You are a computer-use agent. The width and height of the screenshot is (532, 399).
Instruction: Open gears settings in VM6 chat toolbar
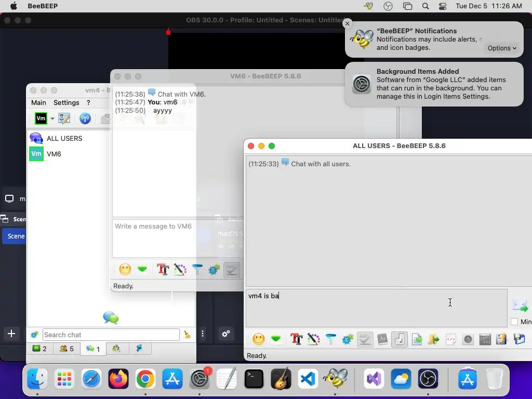214,270
